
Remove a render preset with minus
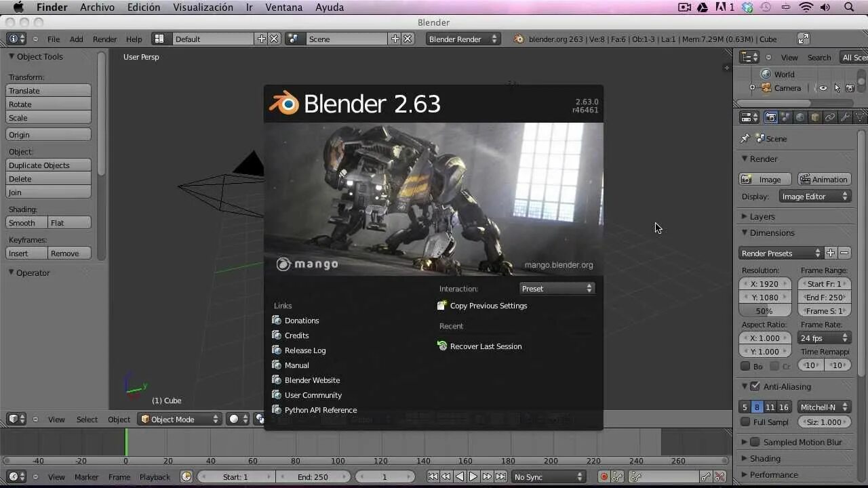point(844,253)
